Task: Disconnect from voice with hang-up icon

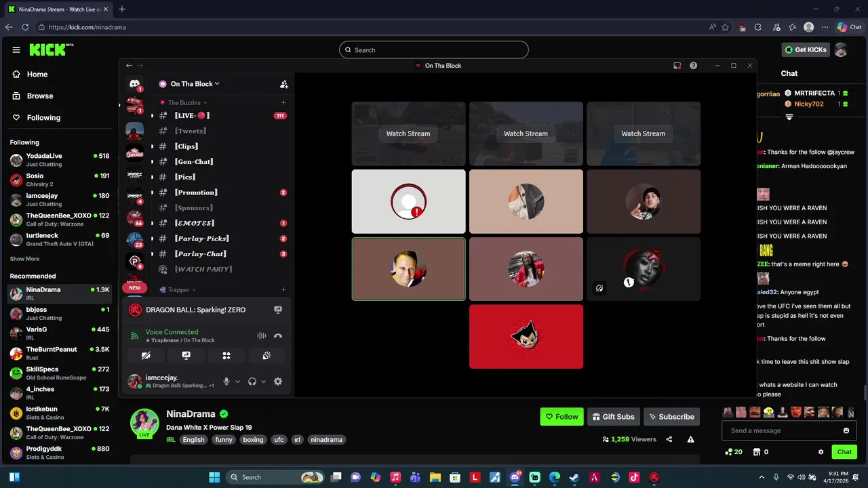Action: click(x=278, y=335)
